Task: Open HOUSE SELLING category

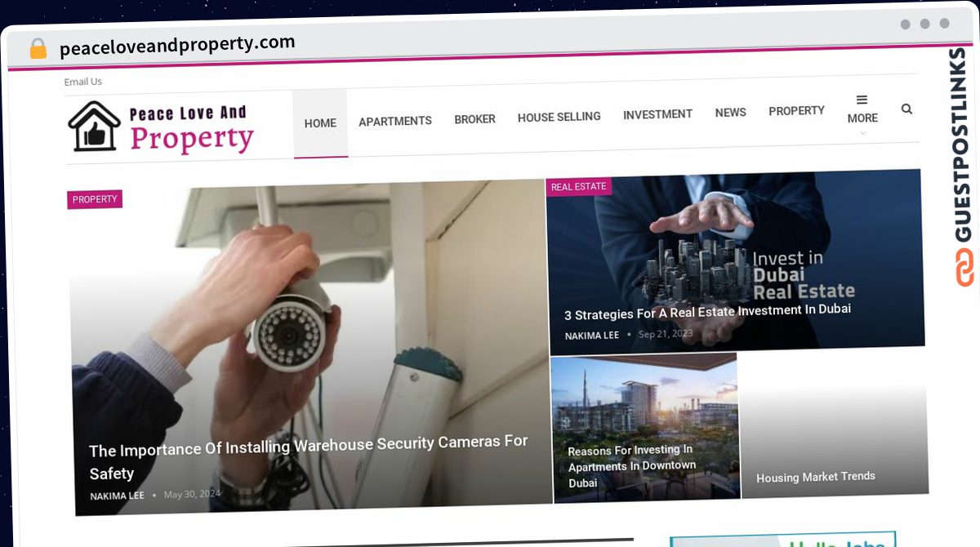Action: coord(559,117)
